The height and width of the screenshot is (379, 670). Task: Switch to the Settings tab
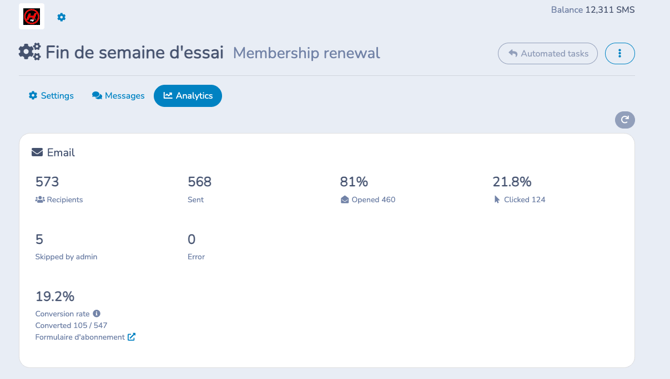(51, 96)
